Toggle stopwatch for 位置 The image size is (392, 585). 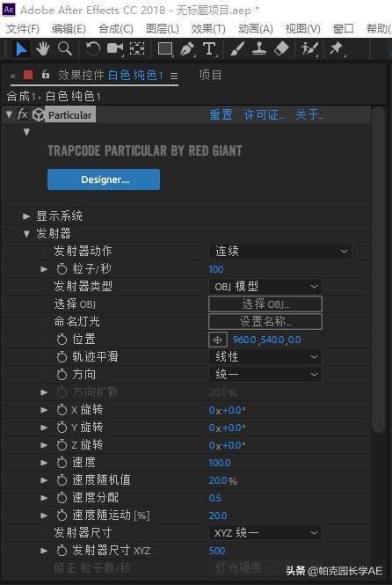click(62, 340)
